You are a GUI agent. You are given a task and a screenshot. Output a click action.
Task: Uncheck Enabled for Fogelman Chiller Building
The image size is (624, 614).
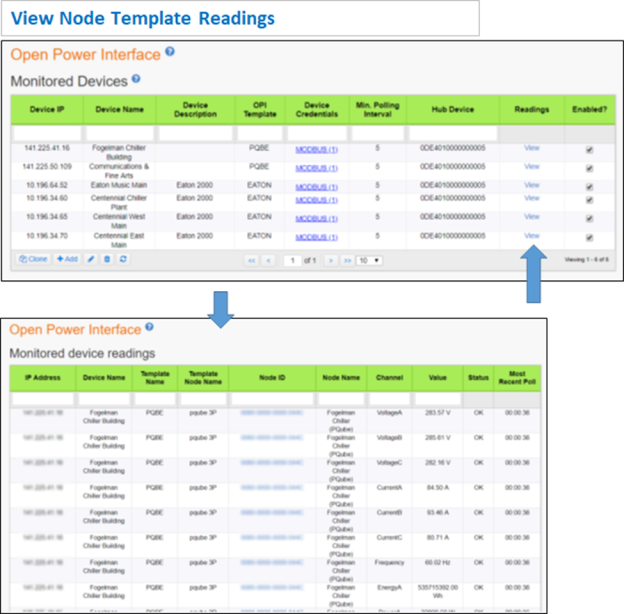click(588, 149)
